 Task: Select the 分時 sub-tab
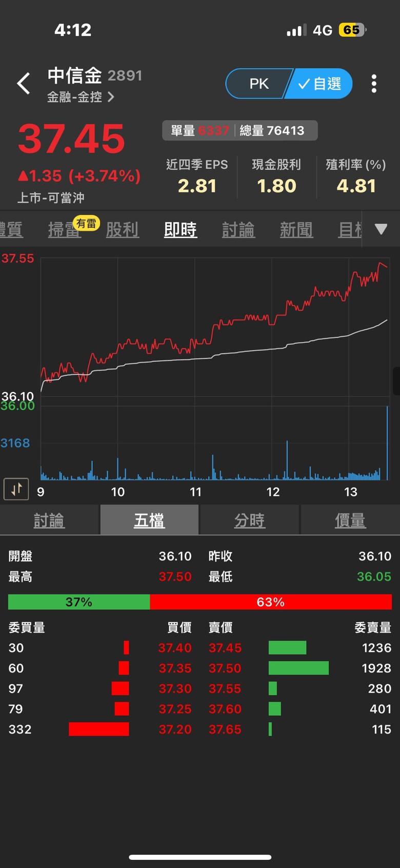pyautogui.click(x=250, y=520)
